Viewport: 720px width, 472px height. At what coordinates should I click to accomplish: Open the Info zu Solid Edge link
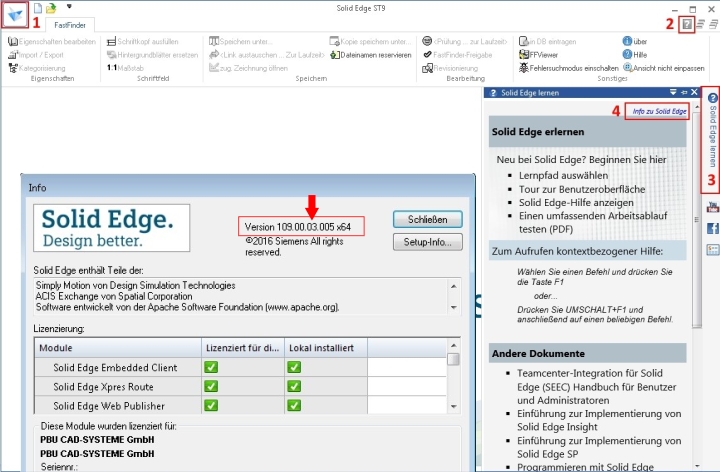tap(659, 111)
